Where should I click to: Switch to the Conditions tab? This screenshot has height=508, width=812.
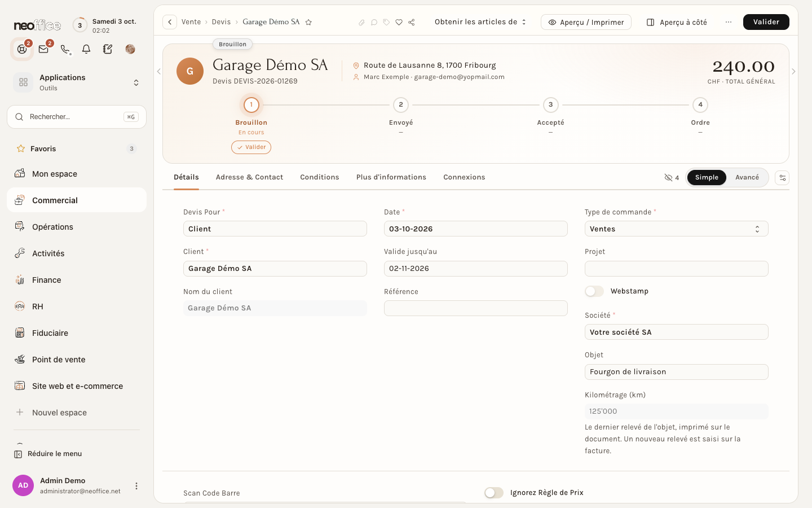(320, 177)
